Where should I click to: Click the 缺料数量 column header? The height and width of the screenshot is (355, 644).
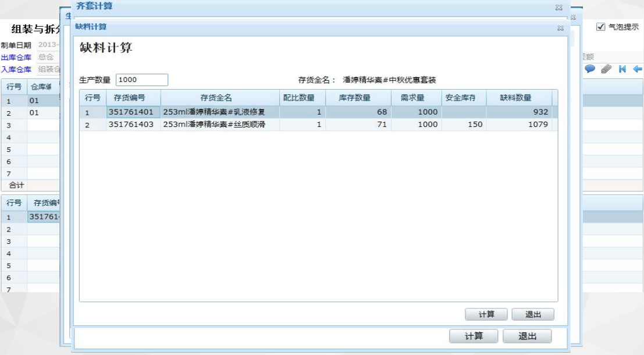519,98
